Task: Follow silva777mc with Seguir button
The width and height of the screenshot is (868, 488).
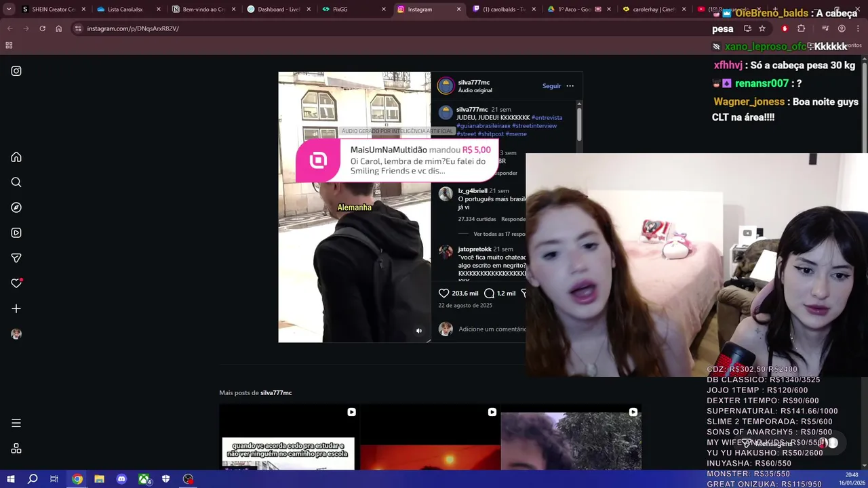Action: pos(551,86)
